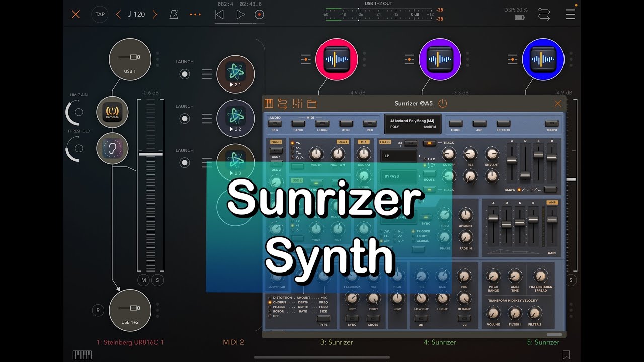The image size is (644, 362).
Task: Open the MIDI routing matrix icon
Action: (544, 14)
